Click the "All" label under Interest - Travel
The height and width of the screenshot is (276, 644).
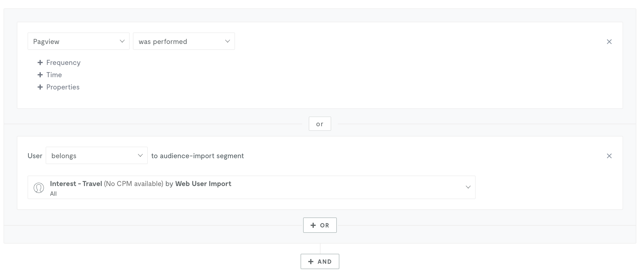tap(53, 193)
